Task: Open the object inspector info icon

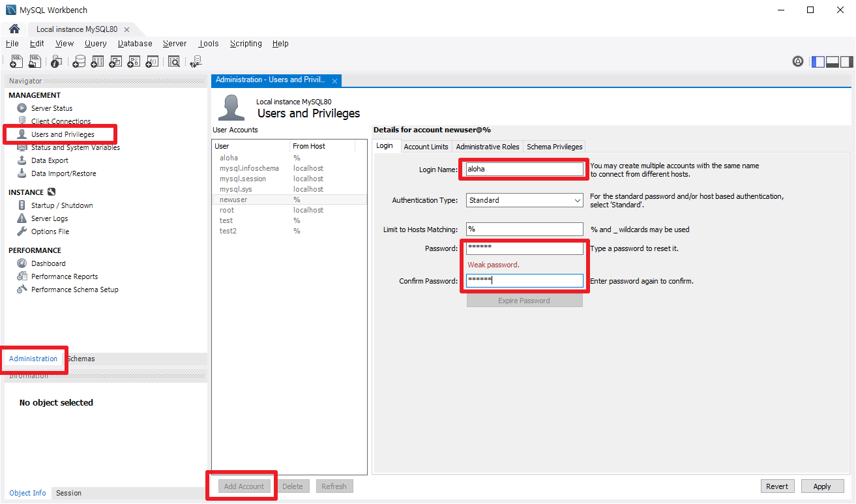Action: tap(57, 61)
